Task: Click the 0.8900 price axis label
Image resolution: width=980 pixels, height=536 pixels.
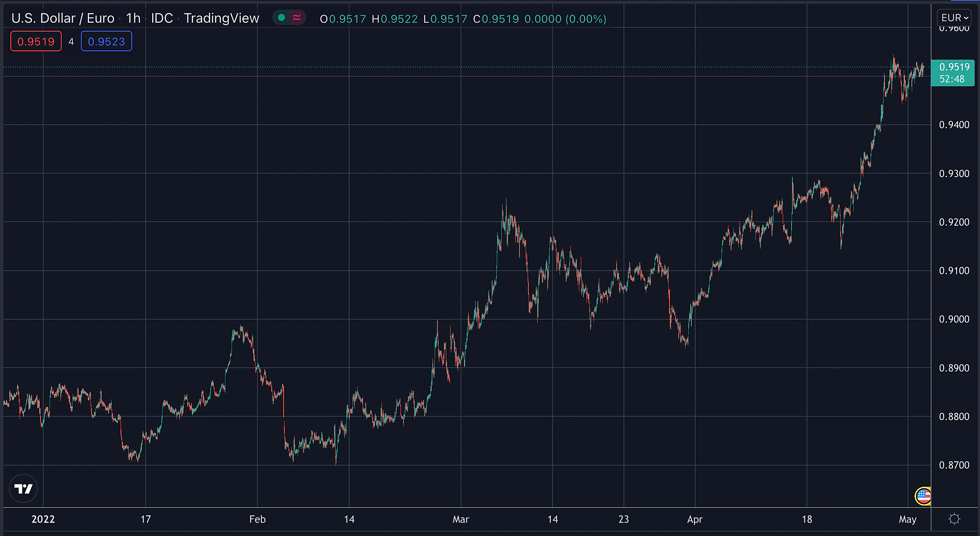Action: click(x=954, y=368)
